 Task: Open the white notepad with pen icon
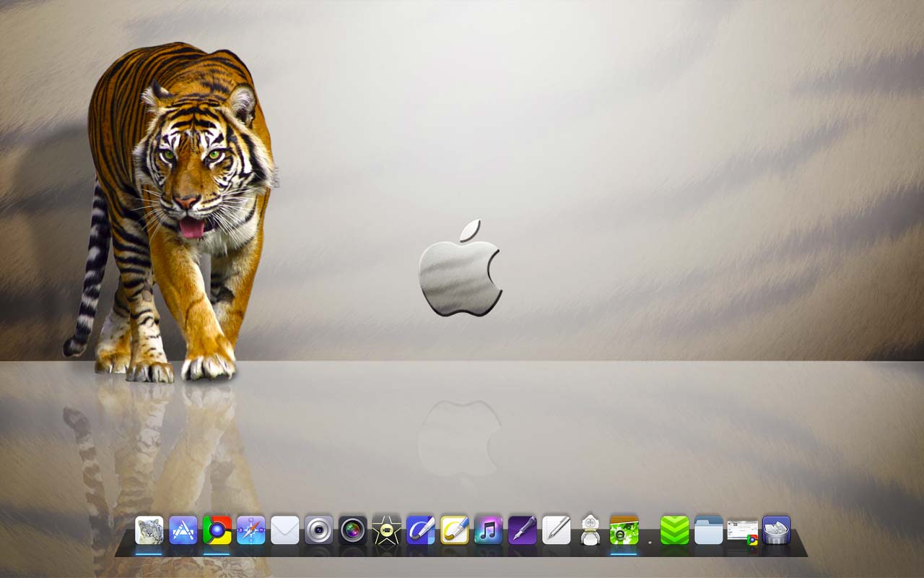556,530
